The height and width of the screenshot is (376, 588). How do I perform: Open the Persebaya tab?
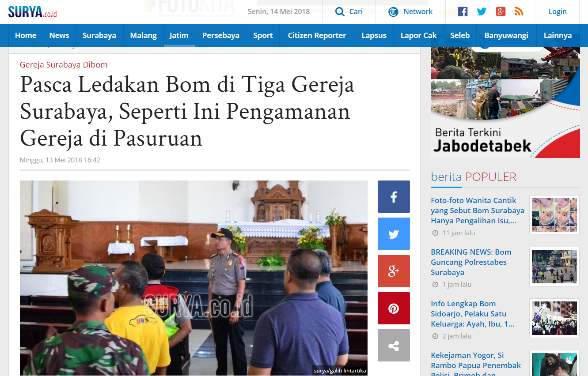tap(220, 35)
